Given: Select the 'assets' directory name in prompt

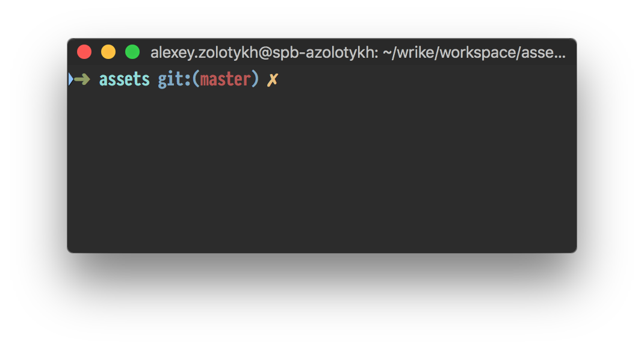Looking at the screenshot, I should [125, 79].
